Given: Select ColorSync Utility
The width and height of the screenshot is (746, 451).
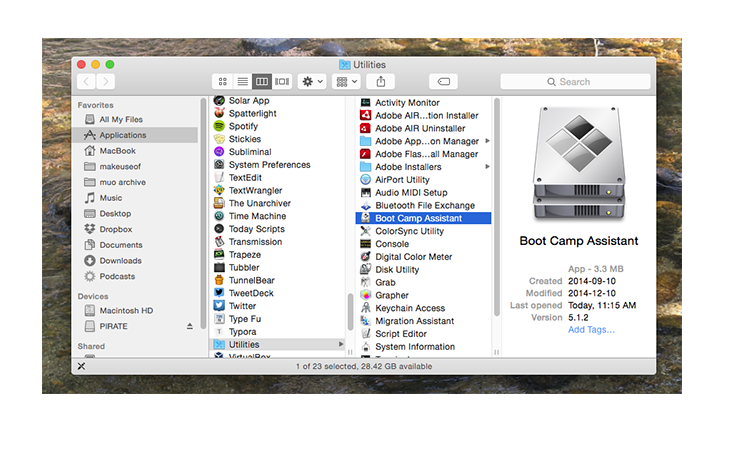Looking at the screenshot, I should point(409,231).
